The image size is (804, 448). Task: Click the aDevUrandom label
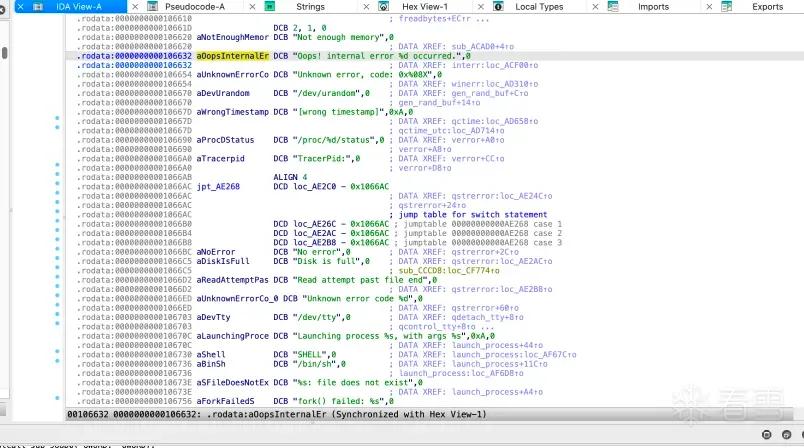coord(223,93)
